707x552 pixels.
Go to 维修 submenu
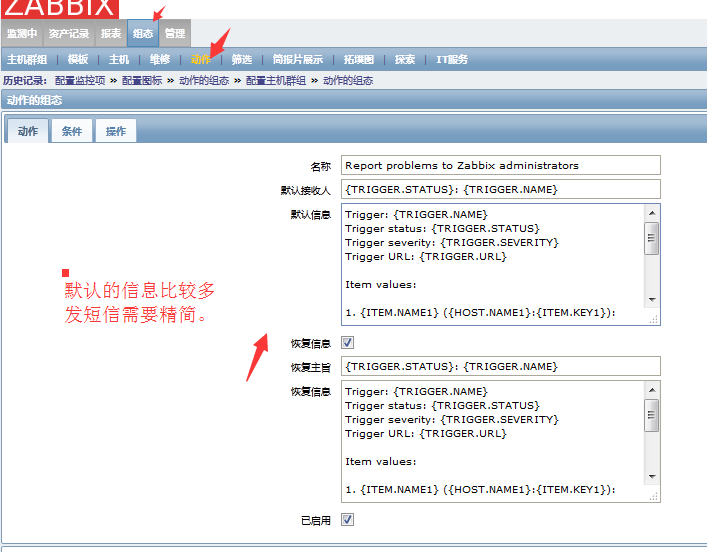pos(160,60)
